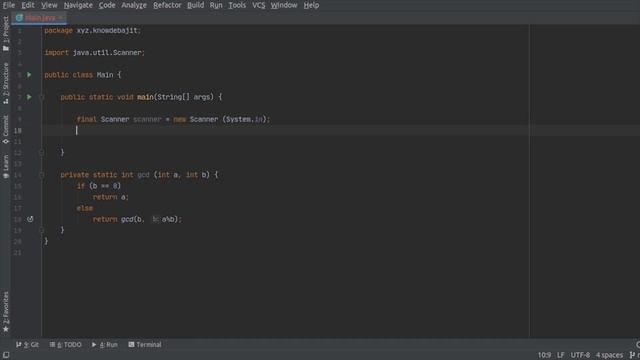
Task: Open the Favorites tool window sidebar button
Action: point(6,311)
